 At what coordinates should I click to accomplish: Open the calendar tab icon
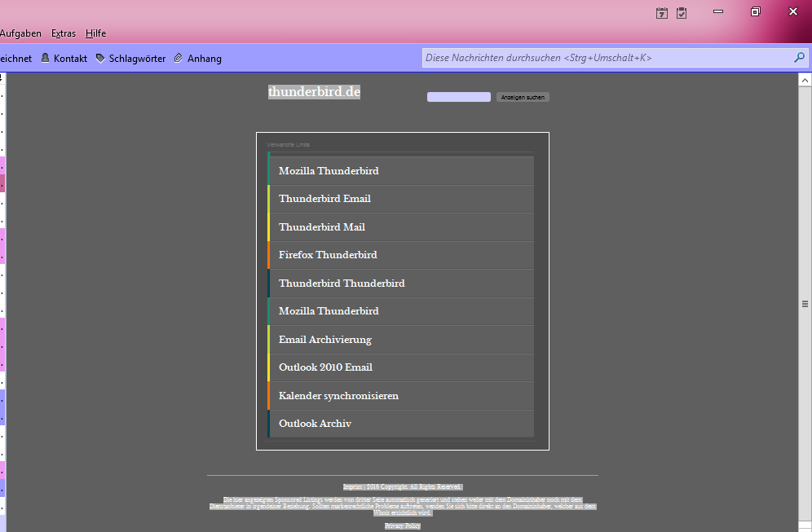click(x=662, y=13)
